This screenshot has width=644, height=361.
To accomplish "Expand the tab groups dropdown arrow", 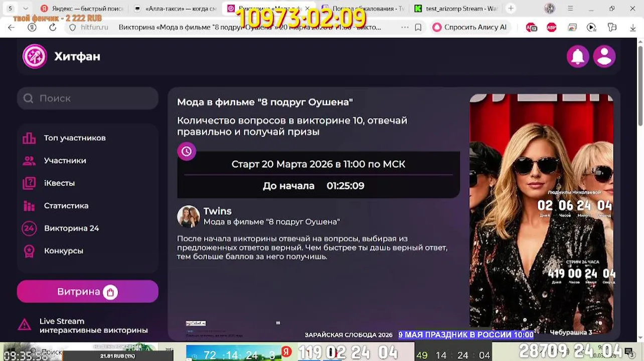I will (x=26, y=9).
